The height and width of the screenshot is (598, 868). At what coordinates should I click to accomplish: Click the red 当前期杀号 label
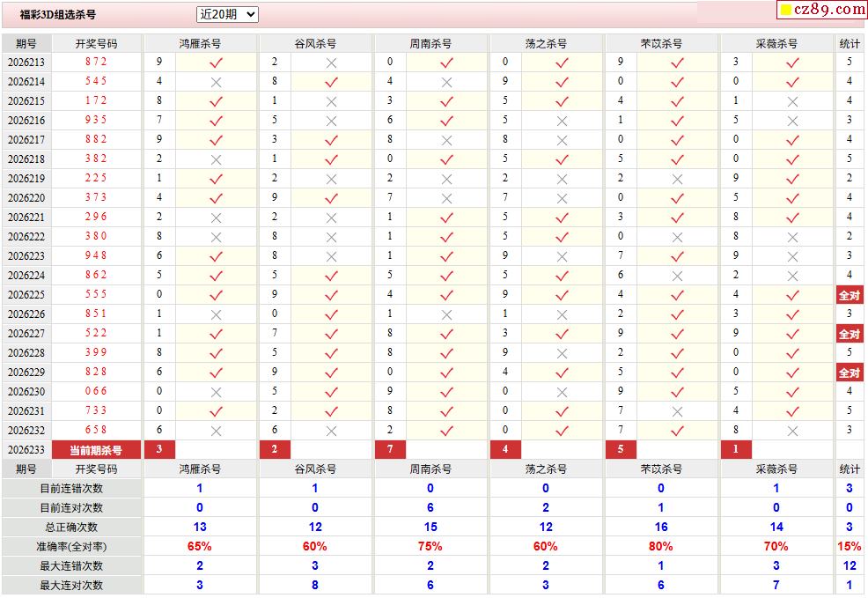point(96,450)
